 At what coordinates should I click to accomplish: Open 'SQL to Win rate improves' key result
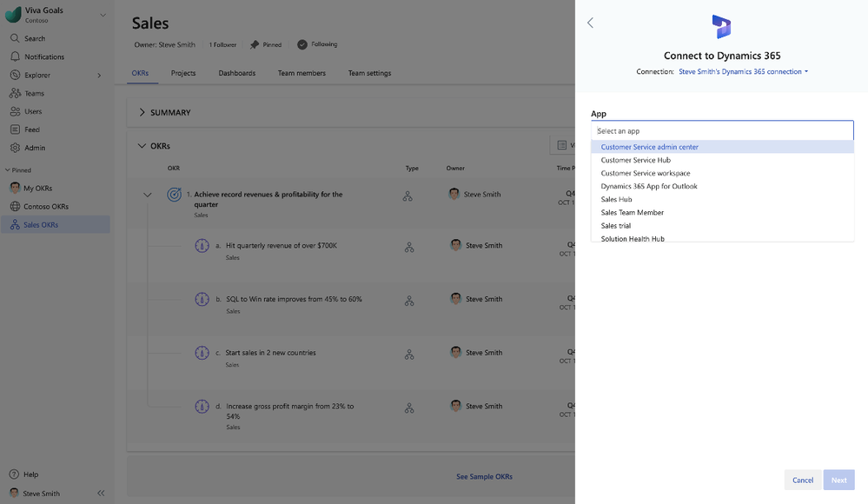pyautogui.click(x=294, y=299)
